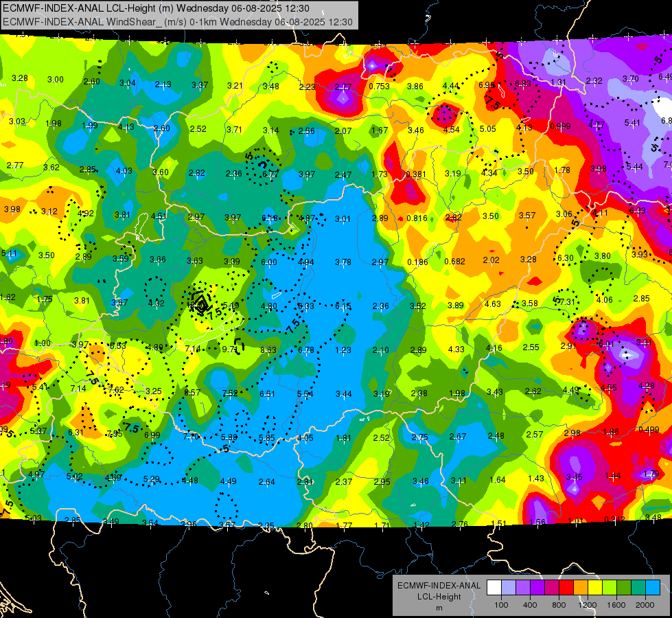Image resolution: width=672 pixels, height=618 pixels.
Task: Click the grid point value '7.31'
Action: click(x=568, y=302)
